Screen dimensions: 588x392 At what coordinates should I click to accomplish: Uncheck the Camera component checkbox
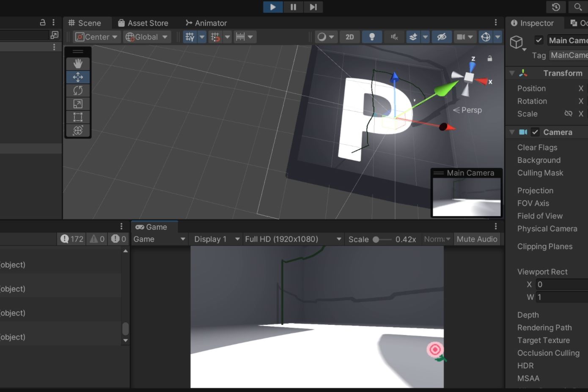coord(535,132)
